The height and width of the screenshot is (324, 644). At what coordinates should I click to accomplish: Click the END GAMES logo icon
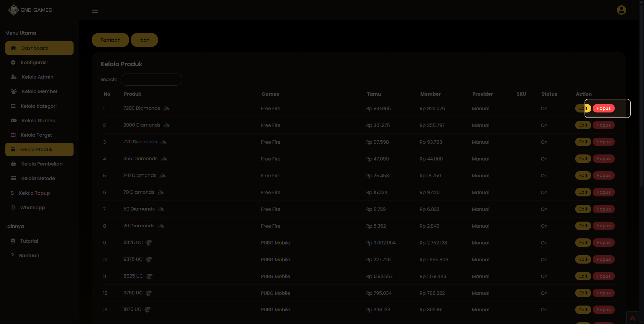(x=13, y=10)
